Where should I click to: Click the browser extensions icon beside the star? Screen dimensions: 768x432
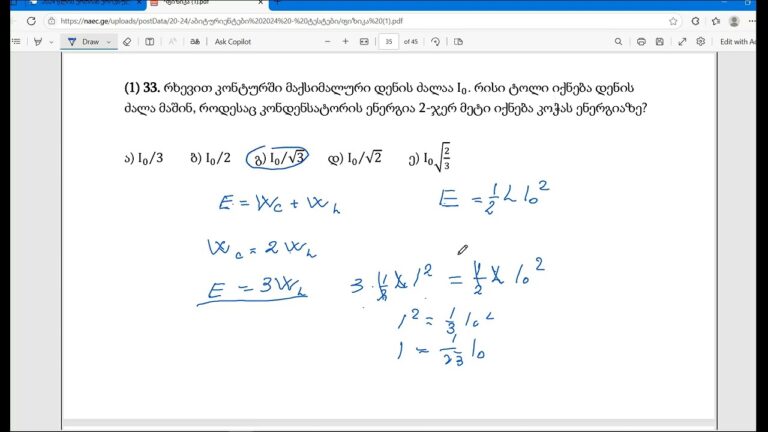(696, 21)
